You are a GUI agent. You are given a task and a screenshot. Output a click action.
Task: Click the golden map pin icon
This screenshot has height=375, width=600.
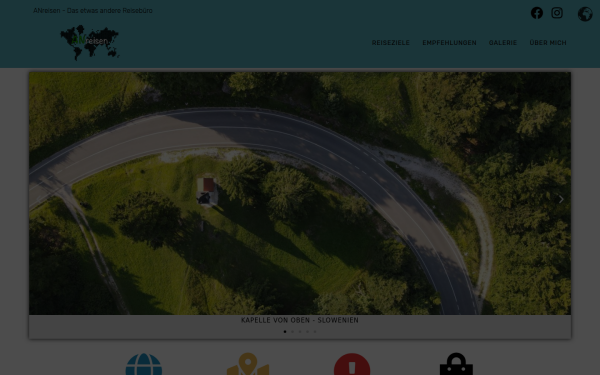[248, 364]
